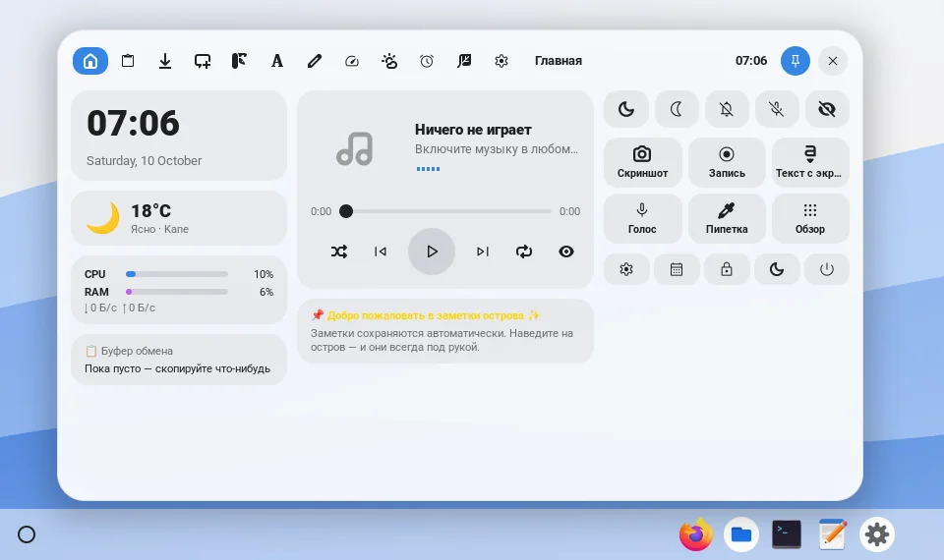This screenshot has width=944, height=560.
Task: Open system settings gear on taskbar
Action: [x=876, y=534]
